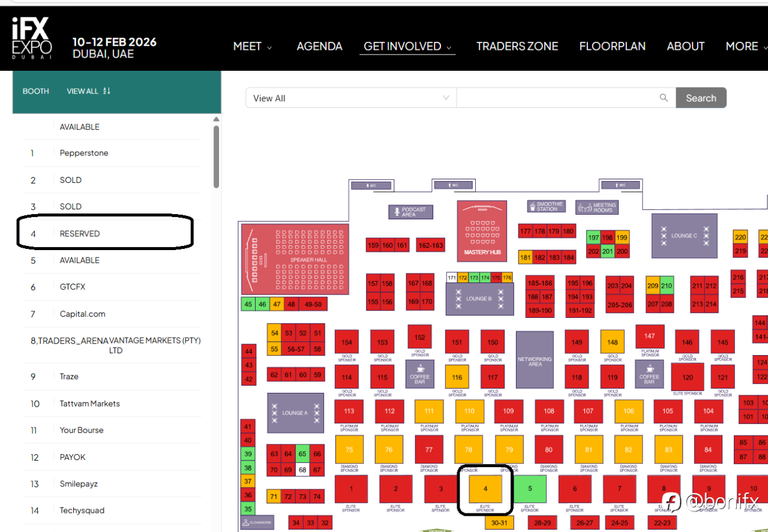Click booth 75 Diamond Sponsor
This screenshot has height=532, width=768.
(x=349, y=449)
